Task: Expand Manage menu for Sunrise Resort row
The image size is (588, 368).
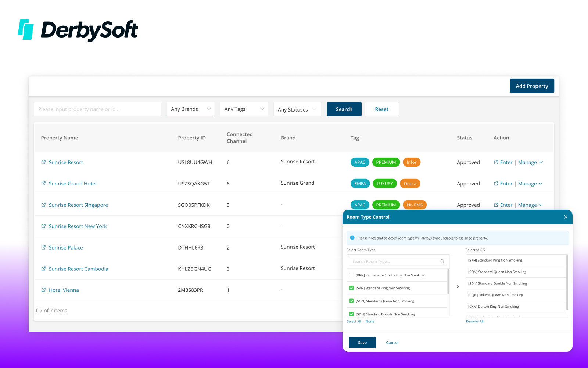Action: click(530, 162)
